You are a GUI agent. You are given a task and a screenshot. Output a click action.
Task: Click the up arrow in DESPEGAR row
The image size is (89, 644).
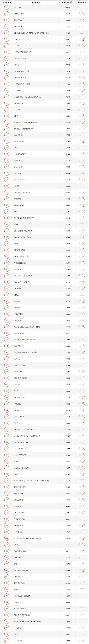80,250
